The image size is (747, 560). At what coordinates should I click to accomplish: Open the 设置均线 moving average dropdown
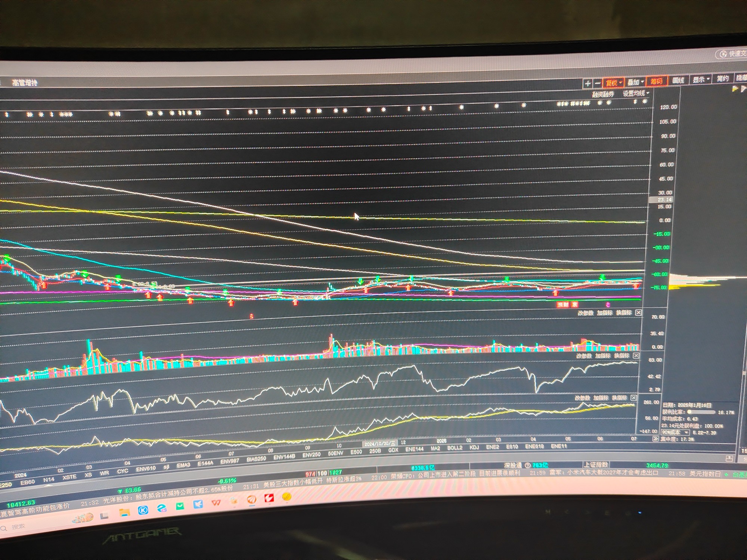[636, 93]
